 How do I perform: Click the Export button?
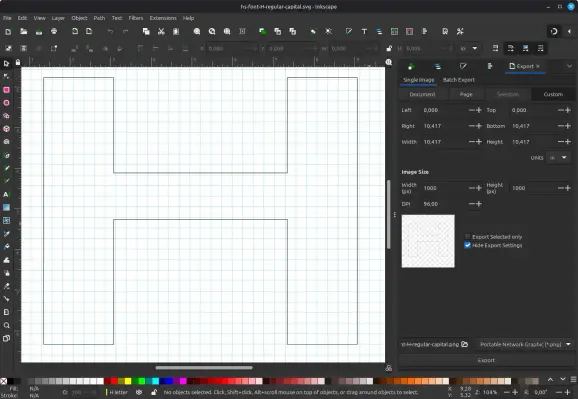click(486, 360)
